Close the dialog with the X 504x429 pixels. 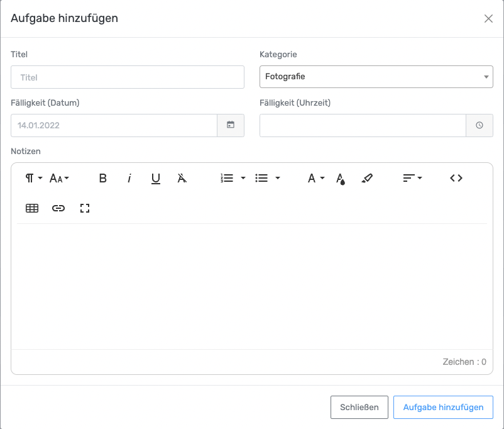click(x=488, y=18)
